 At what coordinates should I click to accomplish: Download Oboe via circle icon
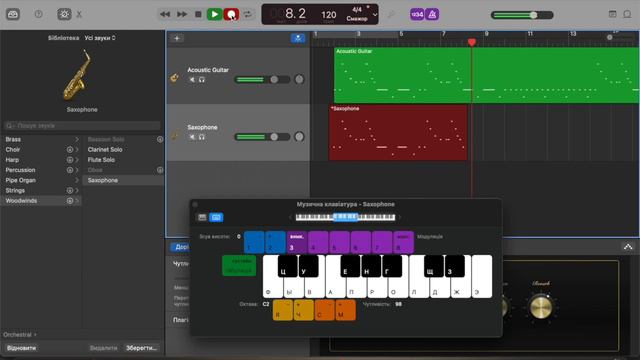(160, 170)
